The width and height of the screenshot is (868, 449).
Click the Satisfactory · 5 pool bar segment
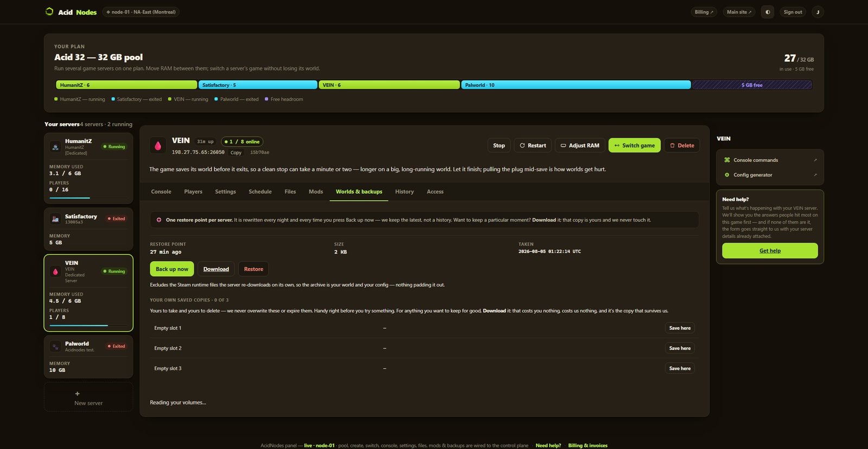coord(258,85)
